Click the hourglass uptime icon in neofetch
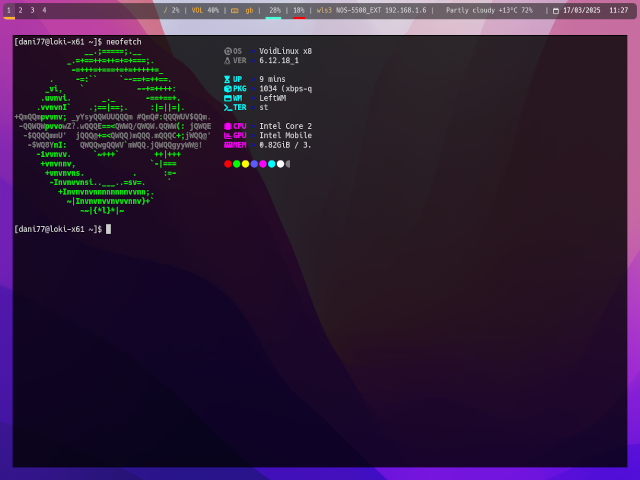This screenshot has width=640, height=480. click(227, 79)
